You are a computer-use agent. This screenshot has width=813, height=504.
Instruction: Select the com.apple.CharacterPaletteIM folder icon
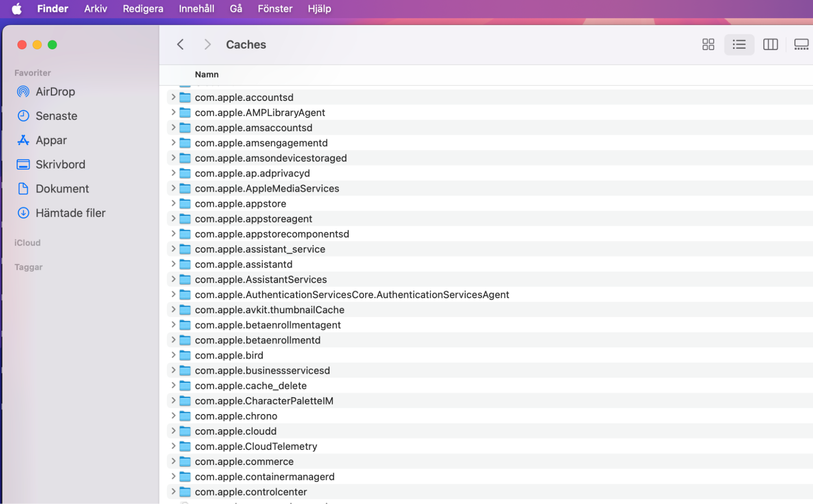tap(185, 401)
